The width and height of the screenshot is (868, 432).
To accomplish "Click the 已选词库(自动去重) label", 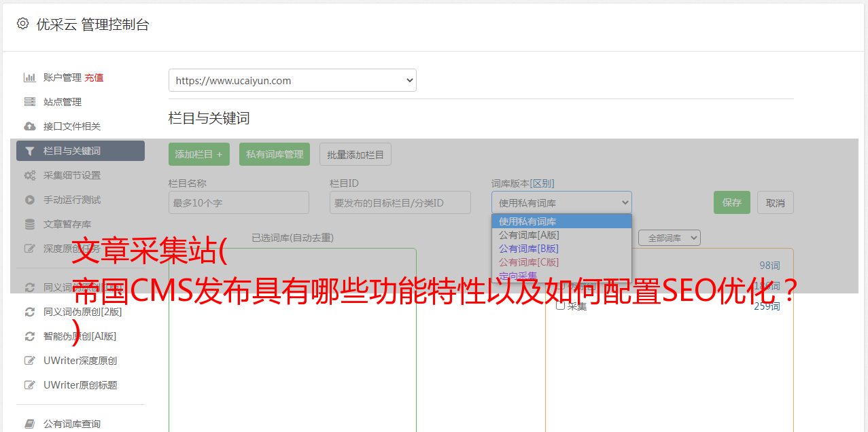I will (292, 238).
